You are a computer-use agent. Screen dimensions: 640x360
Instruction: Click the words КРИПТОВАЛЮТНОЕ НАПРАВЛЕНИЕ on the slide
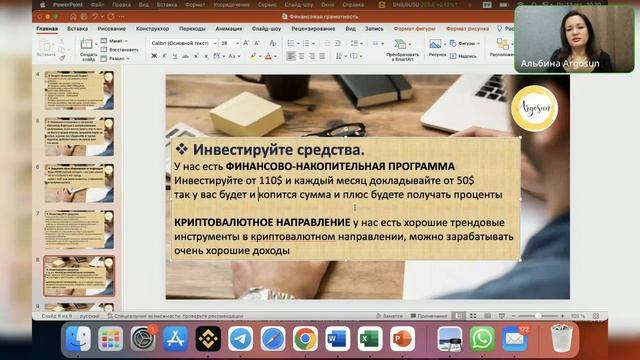[262, 222]
